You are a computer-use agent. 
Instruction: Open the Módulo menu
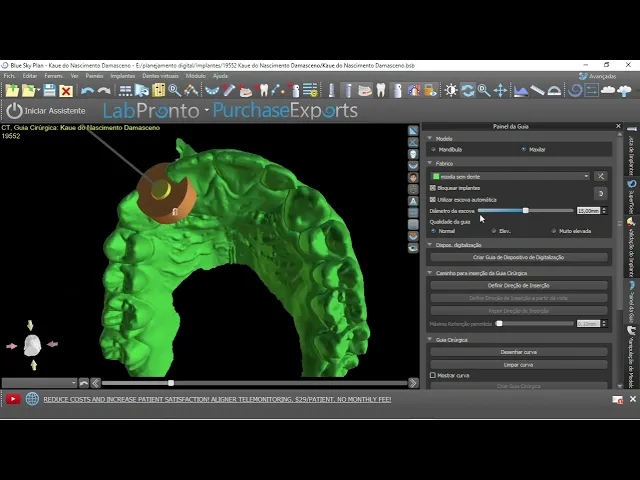tap(196, 76)
